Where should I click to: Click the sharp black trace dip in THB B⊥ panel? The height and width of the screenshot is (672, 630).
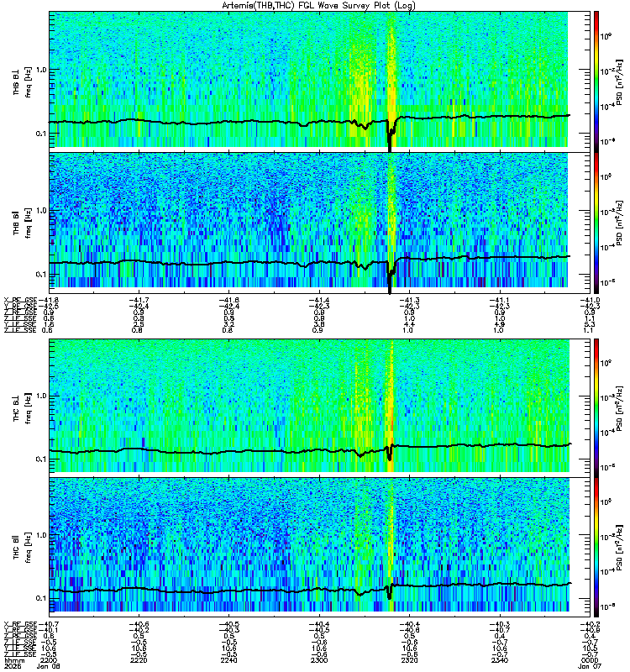click(390, 136)
